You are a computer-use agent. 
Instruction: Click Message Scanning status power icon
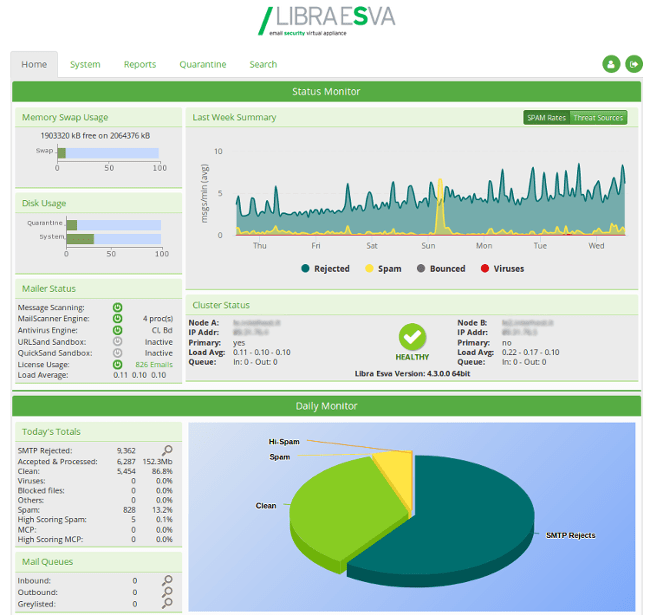(x=117, y=307)
